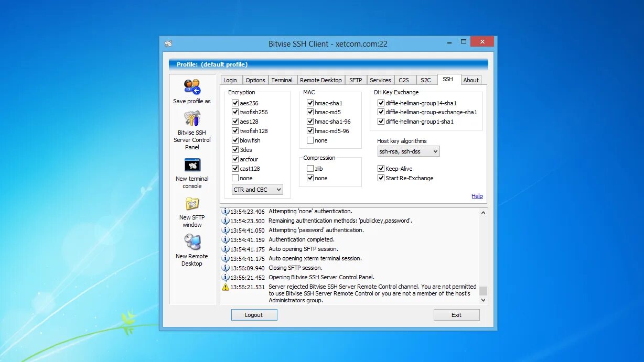Screen dimensions: 644x362
Task: Switch to C2S tab
Action: click(404, 80)
